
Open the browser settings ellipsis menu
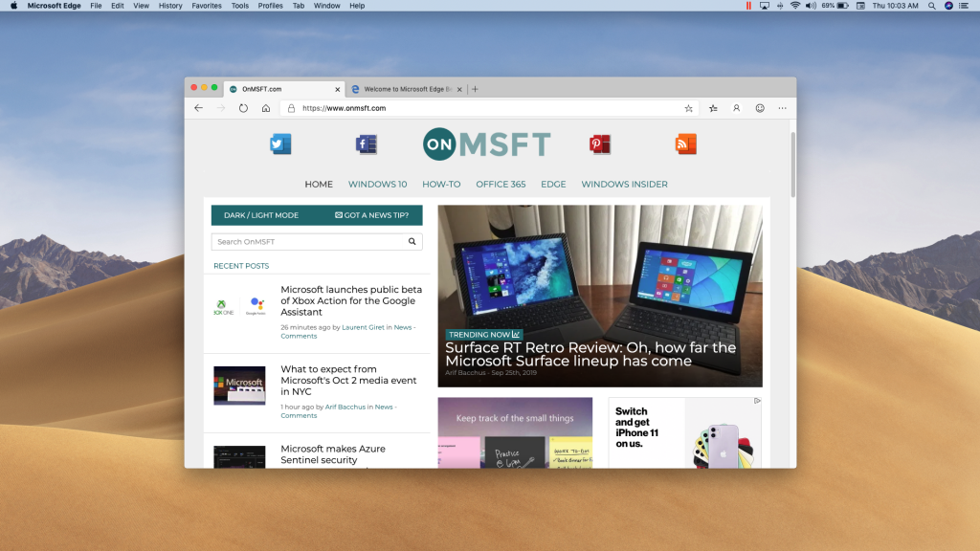(x=782, y=108)
